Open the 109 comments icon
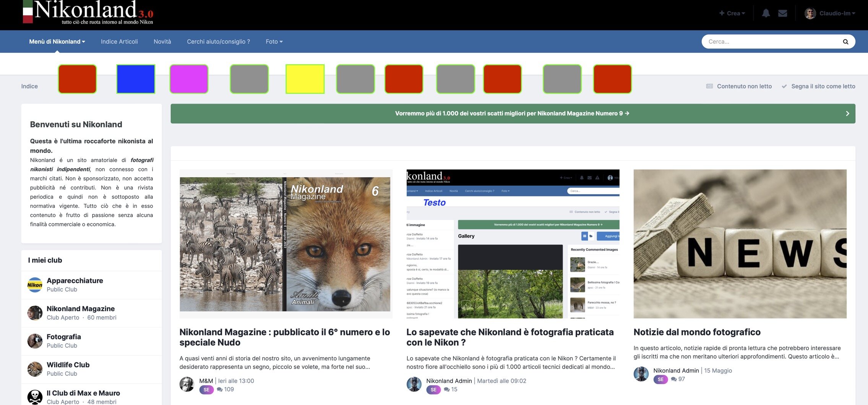This screenshot has height=405, width=868. coord(219,390)
